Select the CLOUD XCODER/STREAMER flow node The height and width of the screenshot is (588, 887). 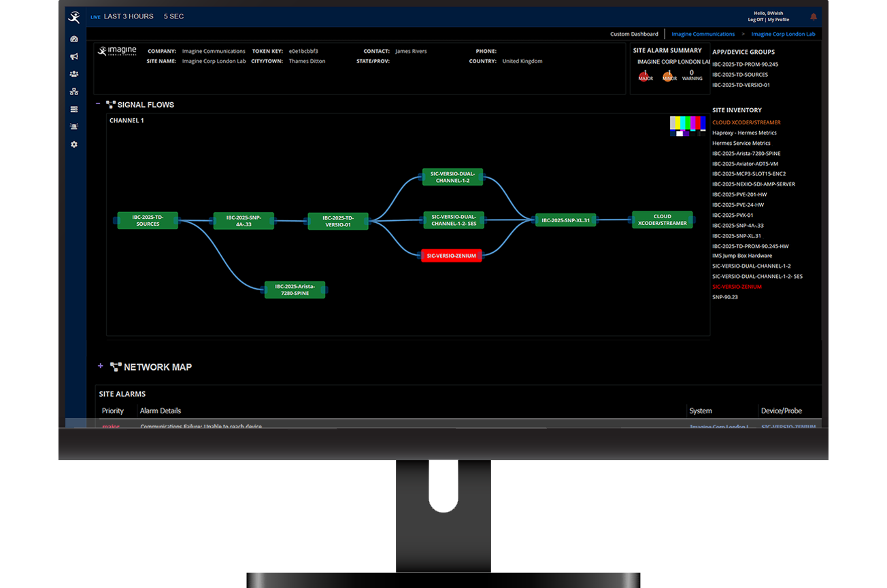(x=662, y=220)
